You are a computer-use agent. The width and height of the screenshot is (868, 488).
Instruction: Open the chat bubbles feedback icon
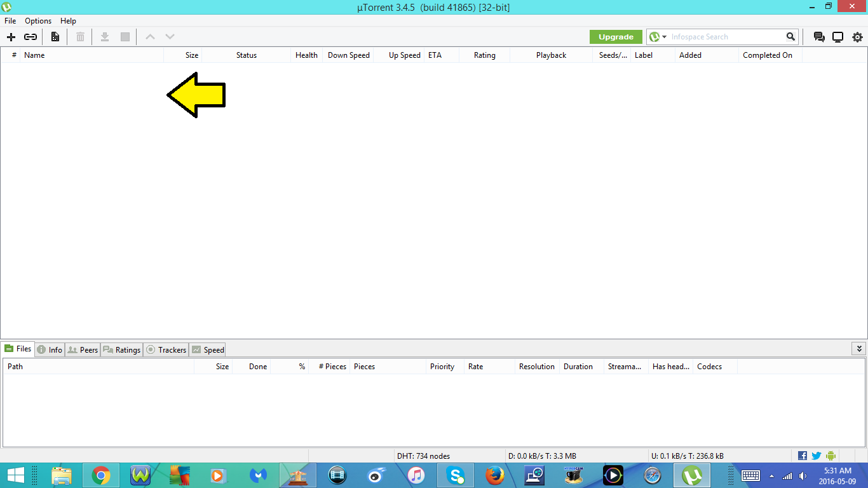(819, 37)
